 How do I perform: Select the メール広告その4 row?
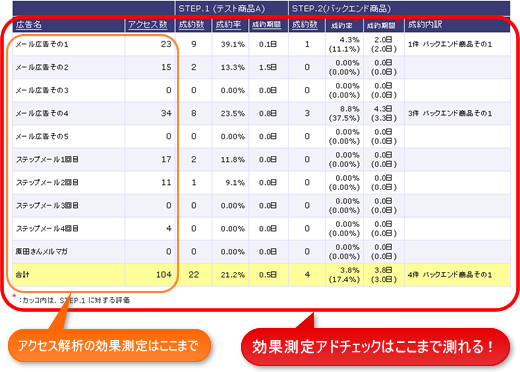[261, 113]
